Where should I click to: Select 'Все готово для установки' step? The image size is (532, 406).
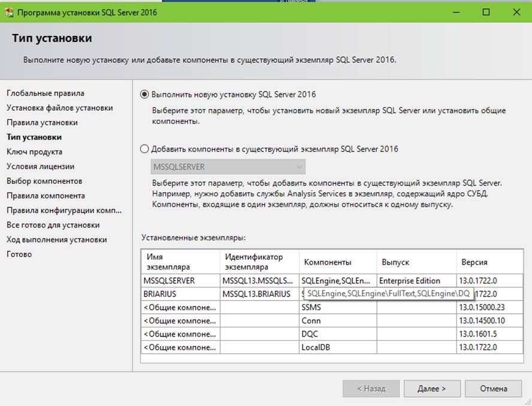click(53, 225)
